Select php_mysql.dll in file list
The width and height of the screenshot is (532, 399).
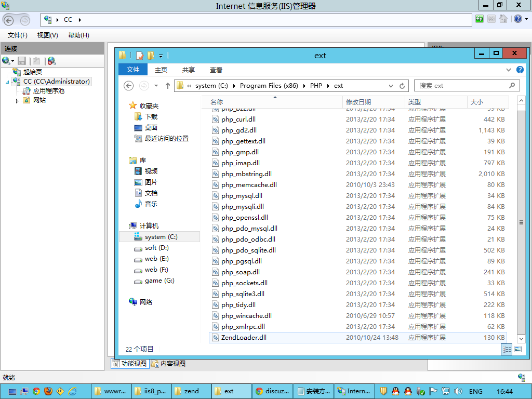coord(357,196)
